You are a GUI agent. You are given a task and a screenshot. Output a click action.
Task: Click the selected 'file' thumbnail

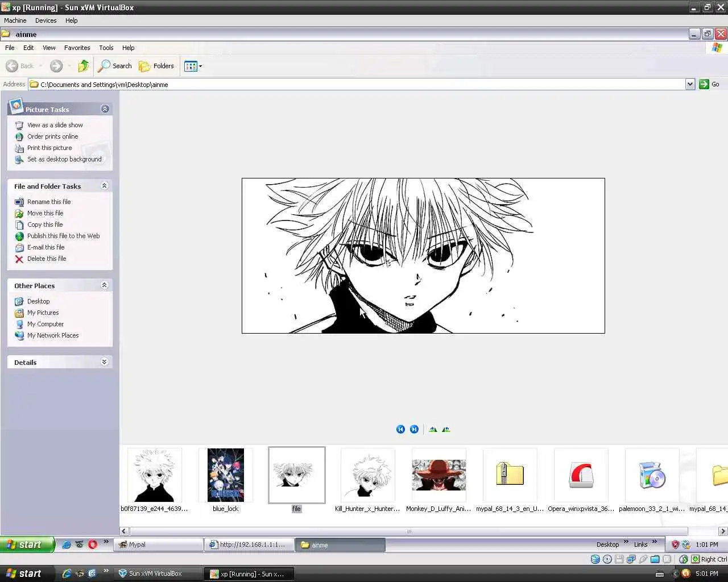(297, 475)
